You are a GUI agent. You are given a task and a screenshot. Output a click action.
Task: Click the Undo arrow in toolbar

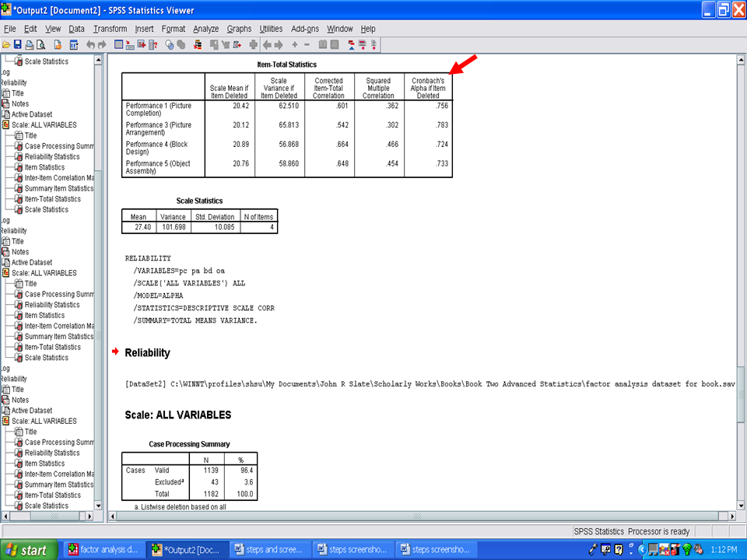coord(91,45)
